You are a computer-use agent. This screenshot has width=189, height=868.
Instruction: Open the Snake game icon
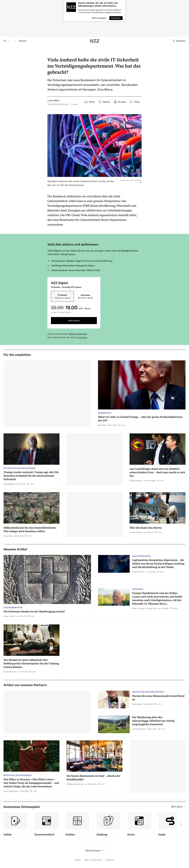tap(170, 821)
